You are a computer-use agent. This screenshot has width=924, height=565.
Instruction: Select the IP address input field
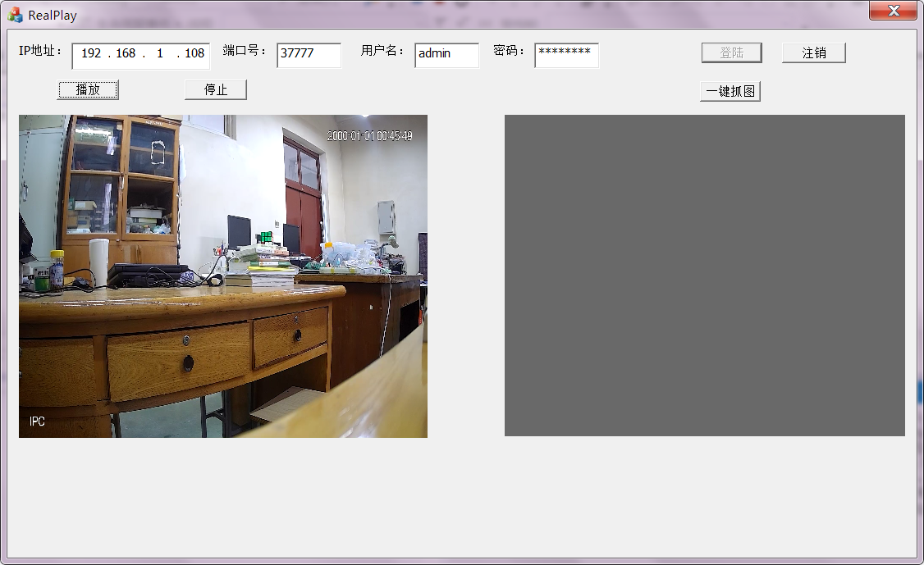(140, 55)
